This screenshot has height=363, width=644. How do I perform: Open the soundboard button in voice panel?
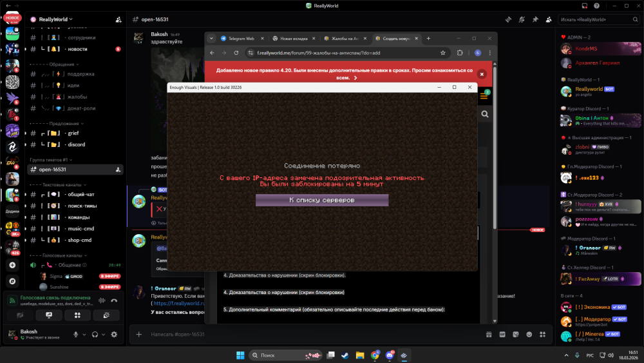pos(106,315)
